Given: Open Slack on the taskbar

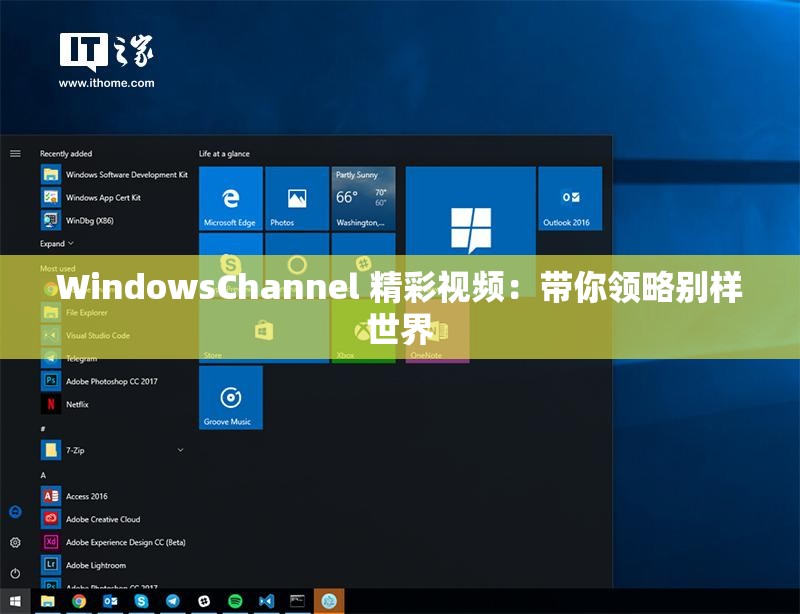Looking at the screenshot, I should pos(204,601).
